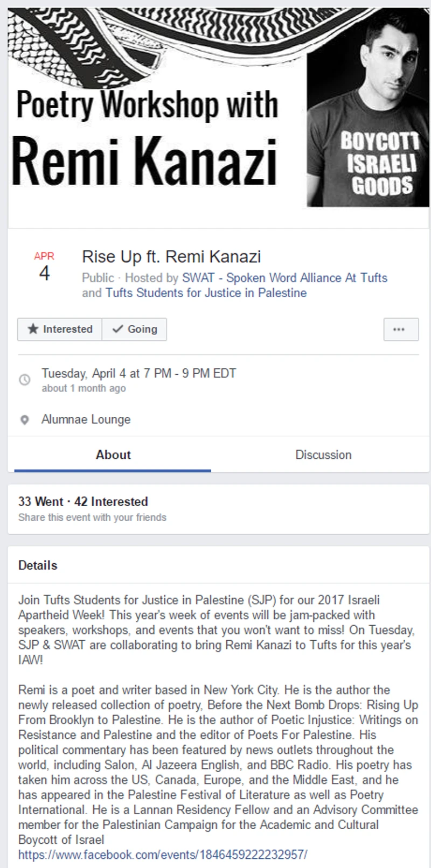Click the clock icon beside event time
The image size is (431, 868).
click(x=25, y=380)
